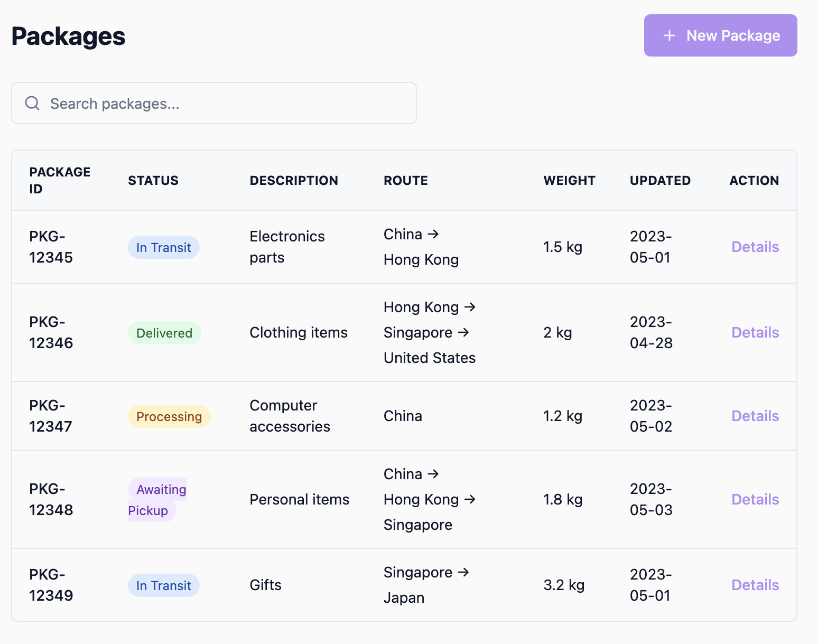Select the Awaiting Pickup status badge
The width and height of the screenshot is (818, 644).
point(157,500)
